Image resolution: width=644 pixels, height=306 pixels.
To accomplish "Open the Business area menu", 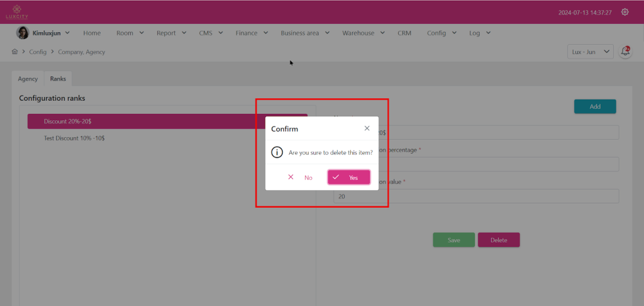I will pos(304,33).
